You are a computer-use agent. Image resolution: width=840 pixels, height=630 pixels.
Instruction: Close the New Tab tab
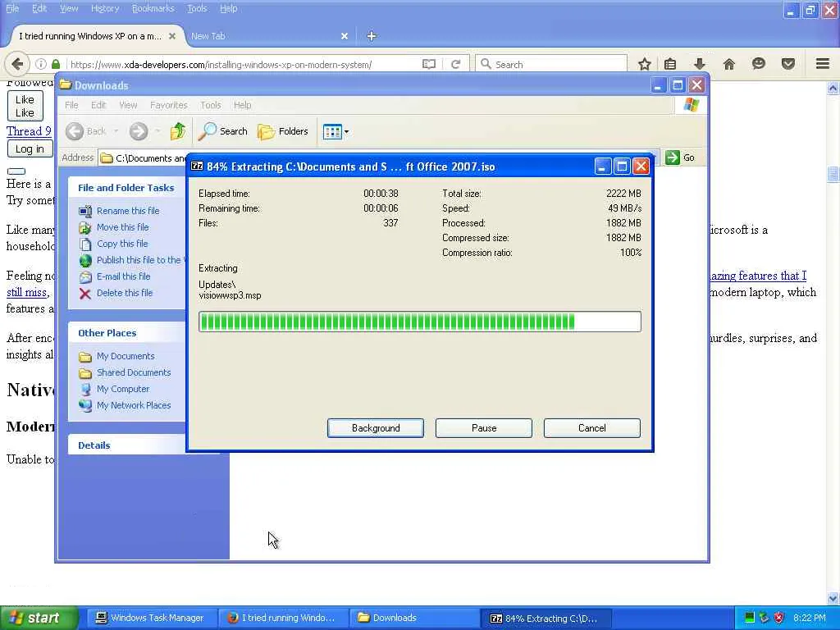tap(345, 36)
